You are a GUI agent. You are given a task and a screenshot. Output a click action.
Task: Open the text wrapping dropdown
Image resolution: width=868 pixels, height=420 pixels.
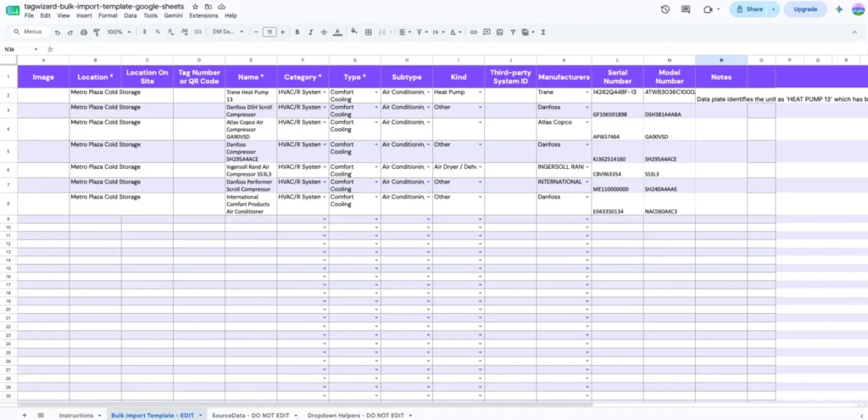pos(438,32)
